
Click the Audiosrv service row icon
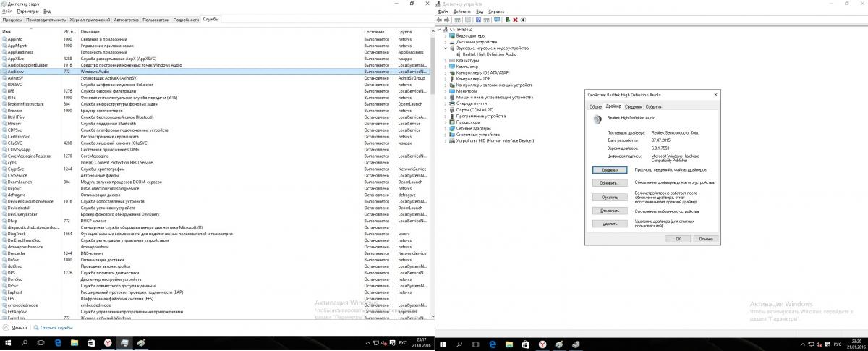point(4,72)
